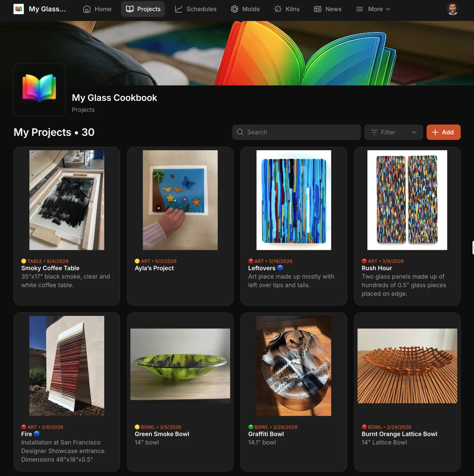Open the Kilns section
Screen dimensions: 474x476
(x=287, y=9)
